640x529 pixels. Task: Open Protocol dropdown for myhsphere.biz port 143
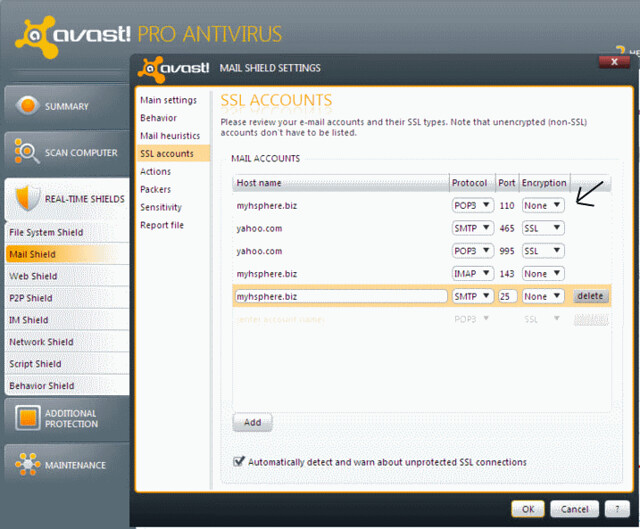(473, 273)
